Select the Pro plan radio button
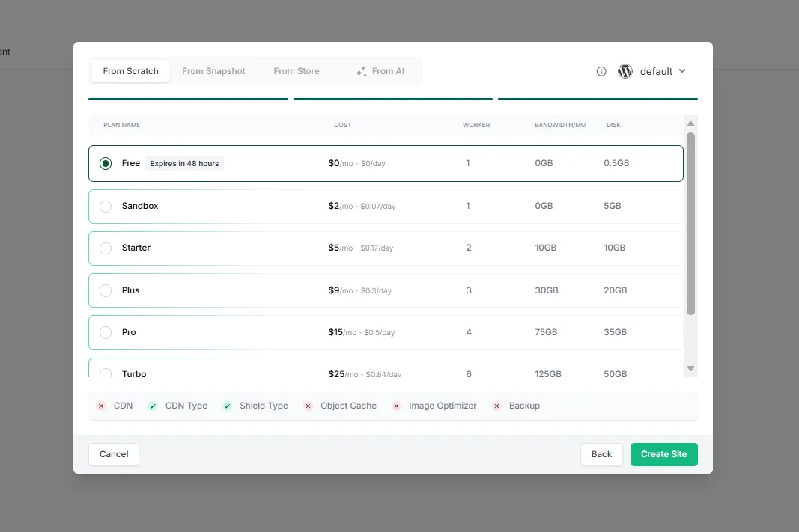This screenshot has height=532, width=799. coord(106,332)
